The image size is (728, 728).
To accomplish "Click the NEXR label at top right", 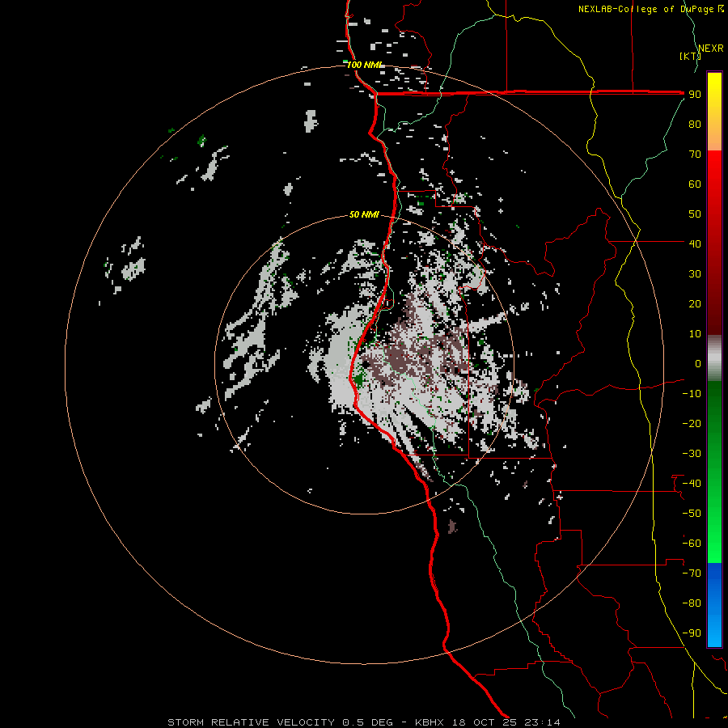I will (711, 49).
